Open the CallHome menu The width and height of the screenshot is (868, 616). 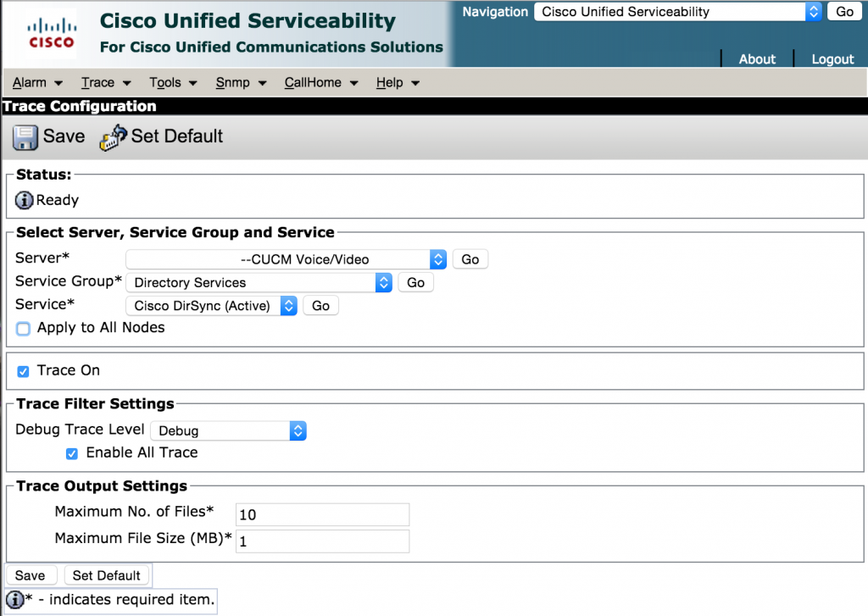321,82
